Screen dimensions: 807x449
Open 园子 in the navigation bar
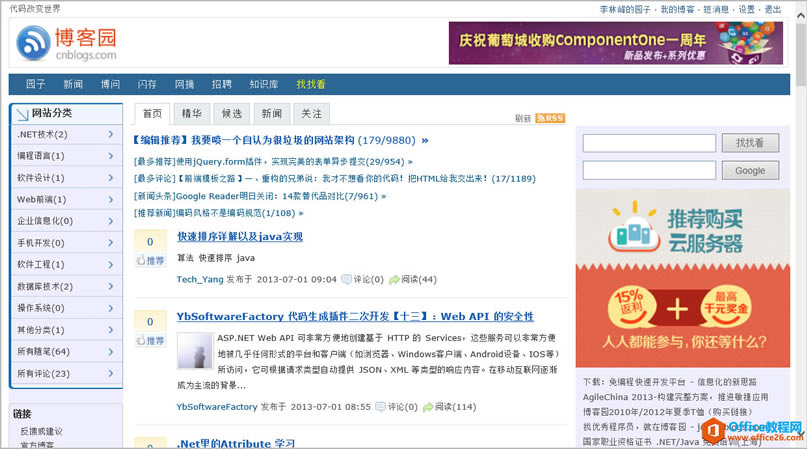[x=36, y=84]
